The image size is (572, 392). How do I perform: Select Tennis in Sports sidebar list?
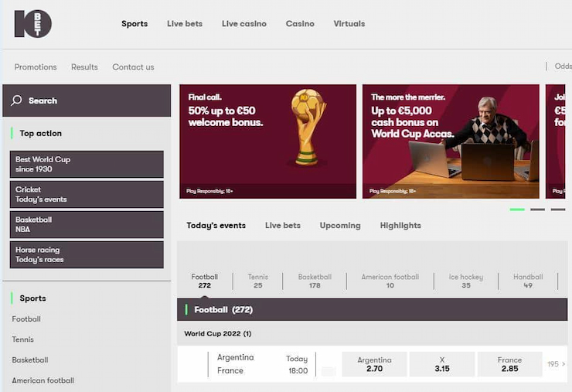(x=22, y=339)
